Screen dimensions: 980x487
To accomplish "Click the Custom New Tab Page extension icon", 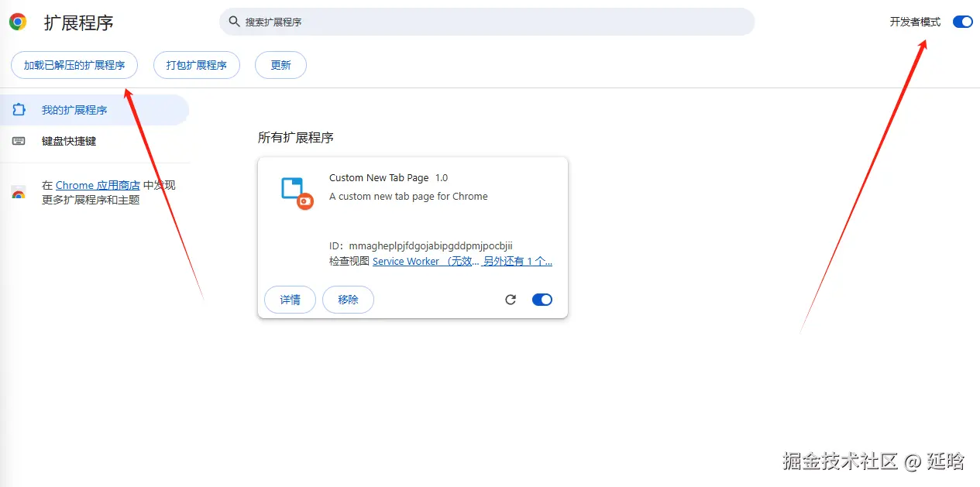I will 297,193.
